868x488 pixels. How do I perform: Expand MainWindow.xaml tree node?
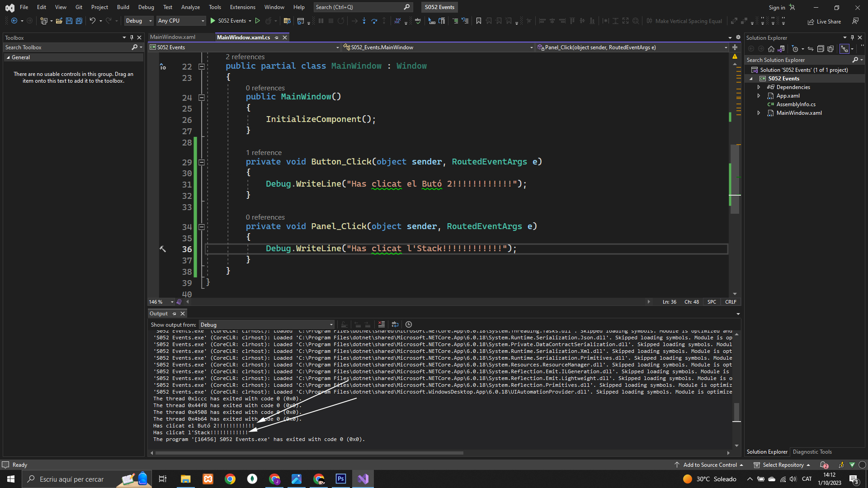click(759, 113)
